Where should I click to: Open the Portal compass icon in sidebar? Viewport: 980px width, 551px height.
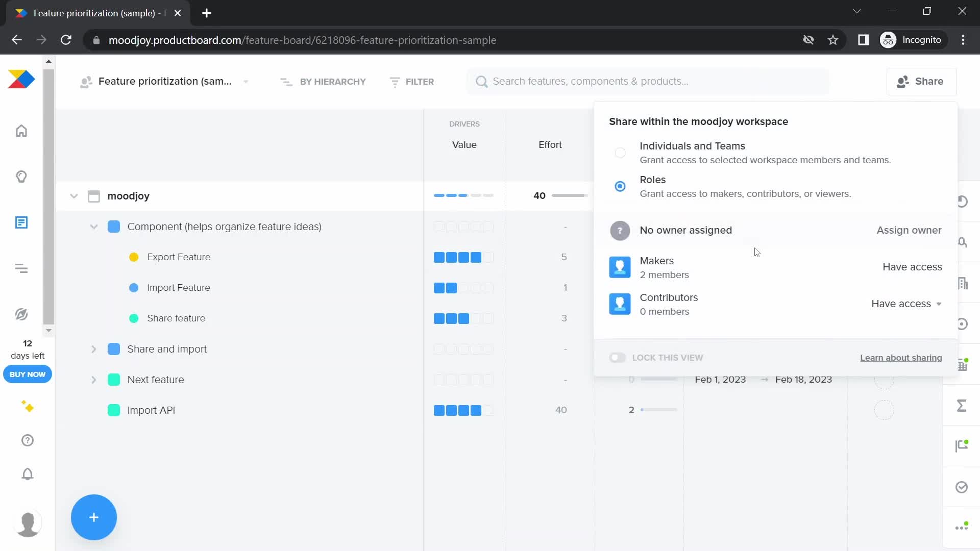pyautogui.click(x=21, y=314)
